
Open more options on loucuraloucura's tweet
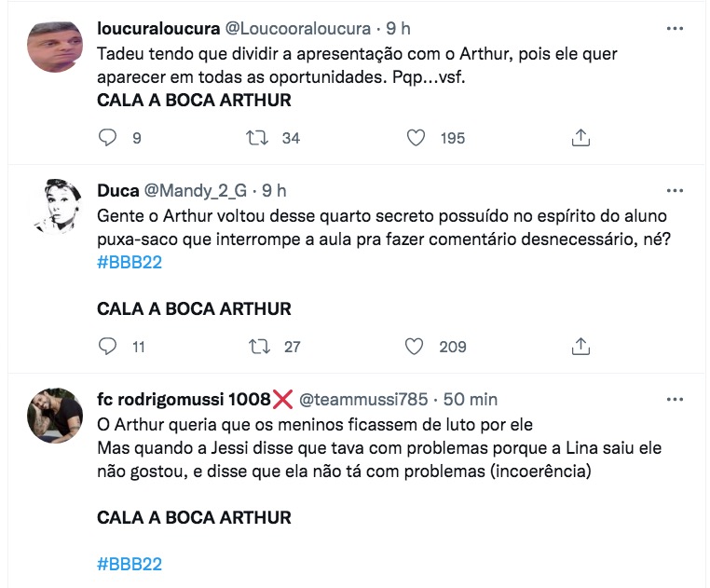(x=676, y=30)
